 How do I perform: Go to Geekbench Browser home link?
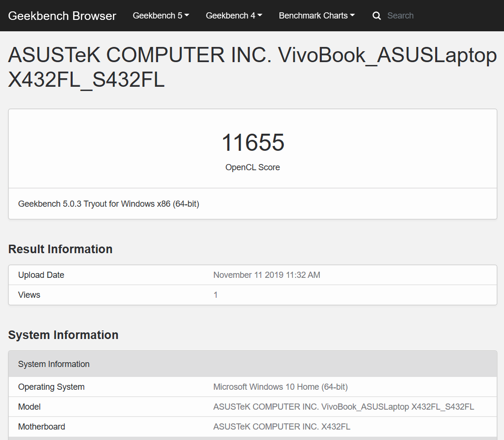point(62,16)
